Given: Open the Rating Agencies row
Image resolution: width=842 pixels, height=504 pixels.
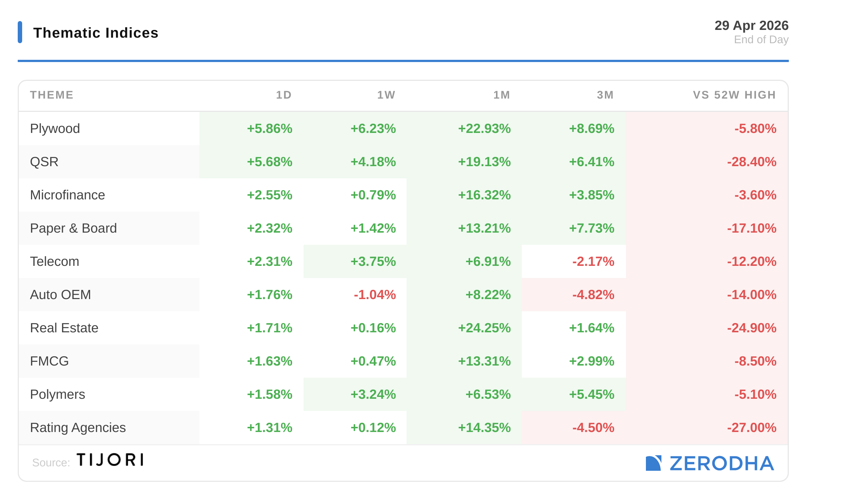Looking at the screenshot, I should point(78,428).
